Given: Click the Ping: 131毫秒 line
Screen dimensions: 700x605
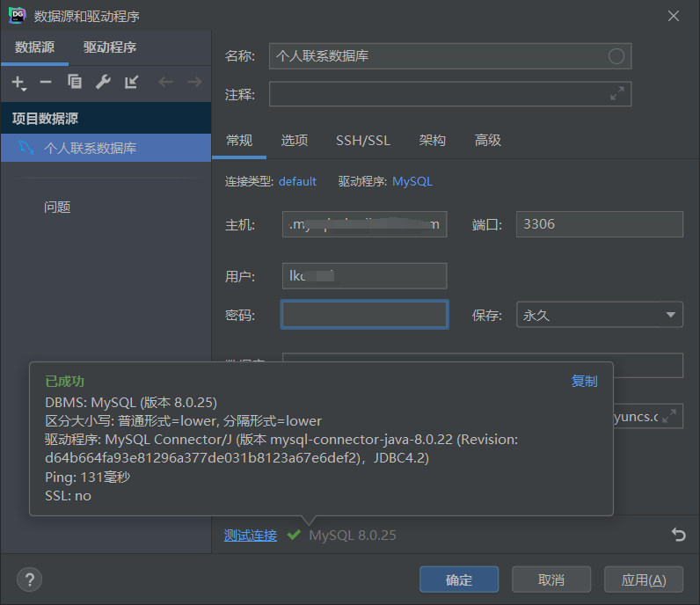Looking at the screenshot, I should click(x=88, y=477).
